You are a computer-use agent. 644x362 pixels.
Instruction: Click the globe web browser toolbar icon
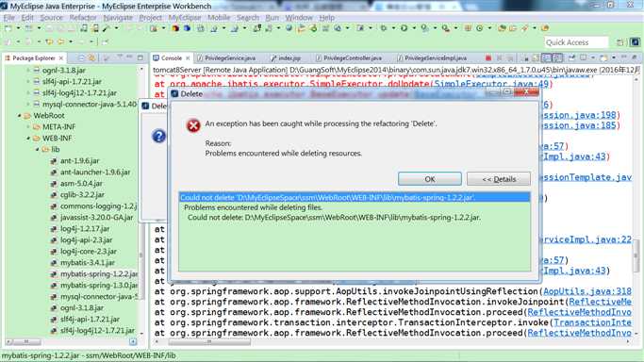point(289,28)
